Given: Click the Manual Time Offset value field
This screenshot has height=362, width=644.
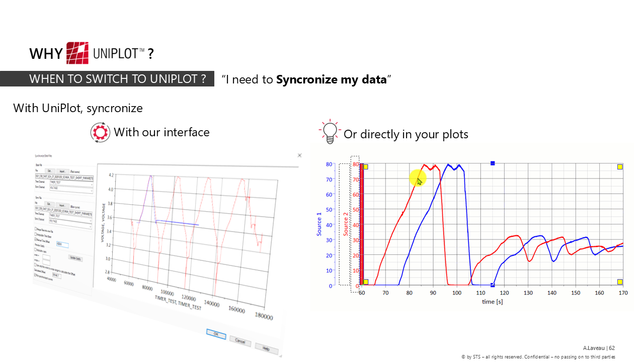Looking at the screenshot, I should [62, 244].
